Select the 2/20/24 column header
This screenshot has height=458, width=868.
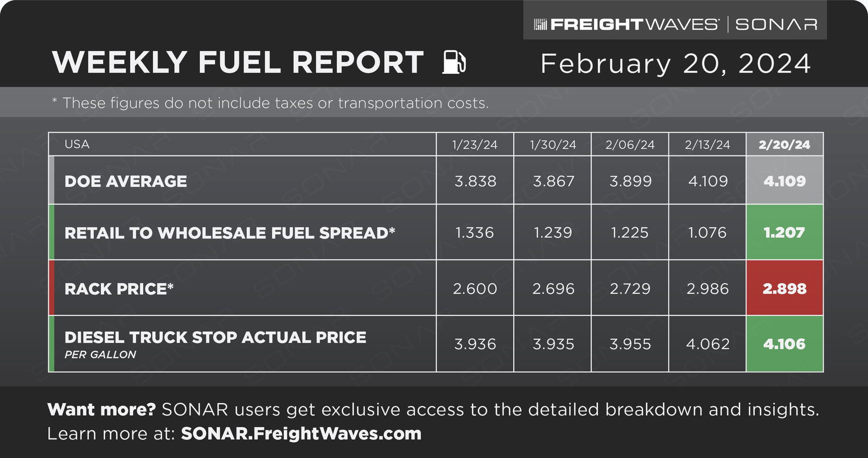tap(784, 144)
